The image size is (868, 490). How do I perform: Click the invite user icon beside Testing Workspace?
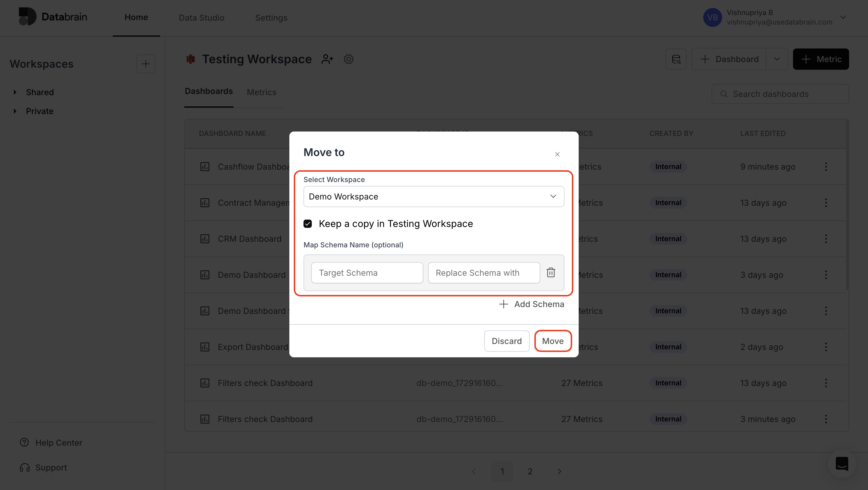click(x=327, y=59)
